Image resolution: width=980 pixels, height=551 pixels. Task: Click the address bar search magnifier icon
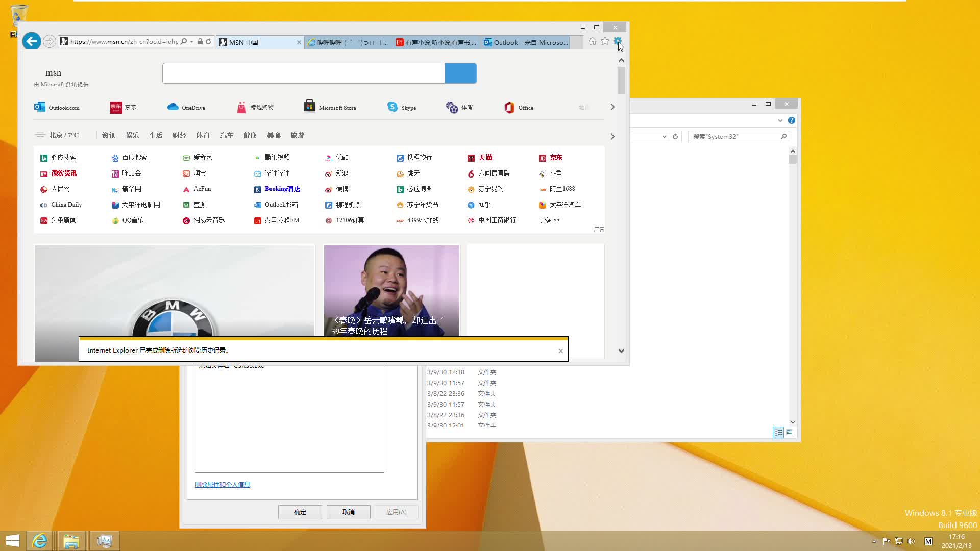pyautogui.click(x=184, y=42)
